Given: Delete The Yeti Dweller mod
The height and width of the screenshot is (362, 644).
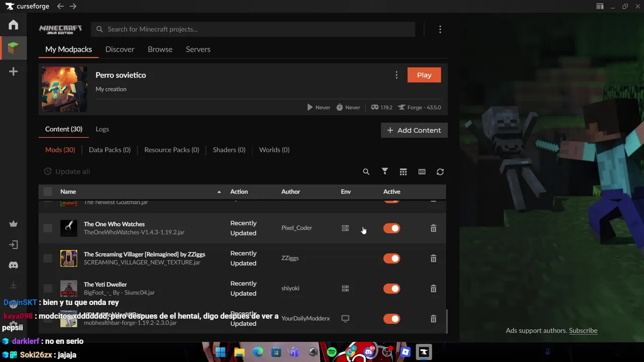Looking at the screenshot, I should [433, 289].
